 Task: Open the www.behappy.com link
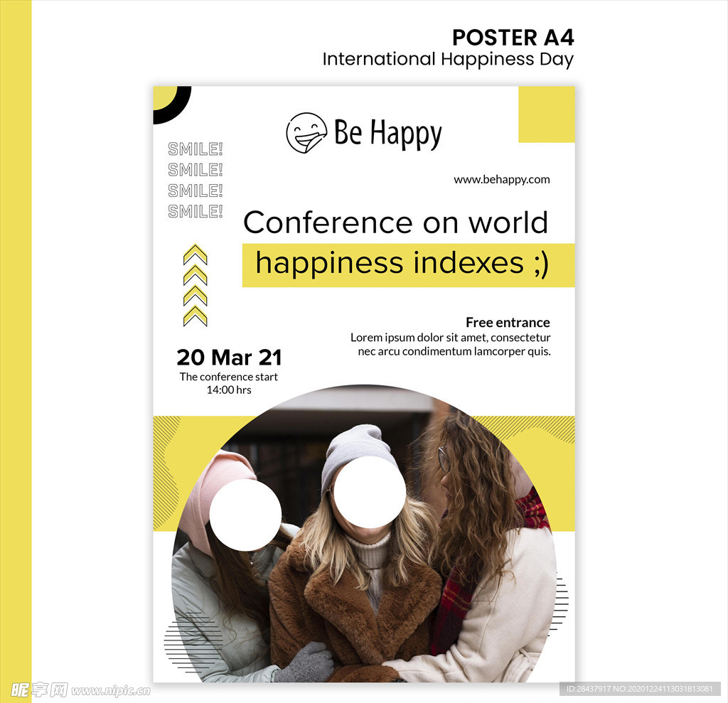501,180
